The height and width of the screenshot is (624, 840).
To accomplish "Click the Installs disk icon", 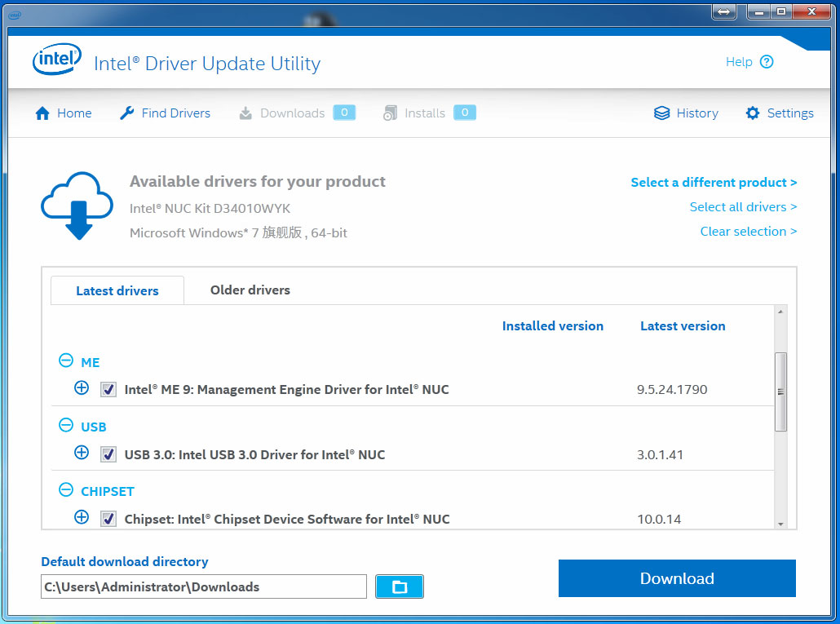I will [390, 113].
